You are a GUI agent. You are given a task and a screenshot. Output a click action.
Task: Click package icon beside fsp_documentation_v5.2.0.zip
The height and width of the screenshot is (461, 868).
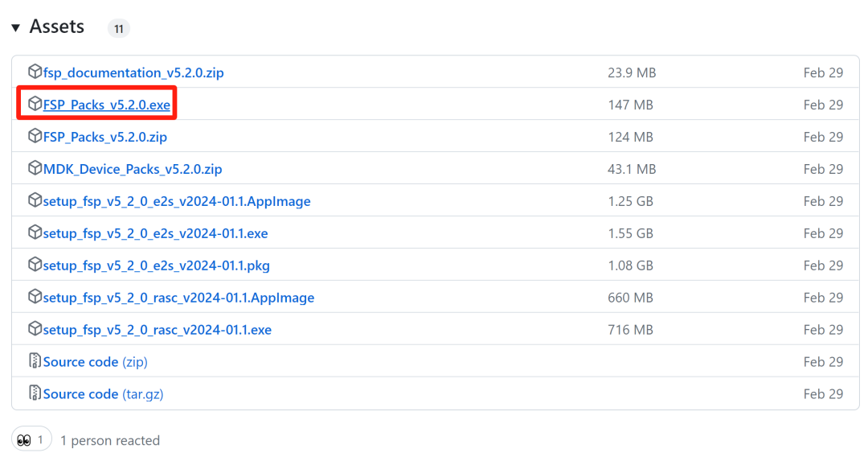[35, 72]
